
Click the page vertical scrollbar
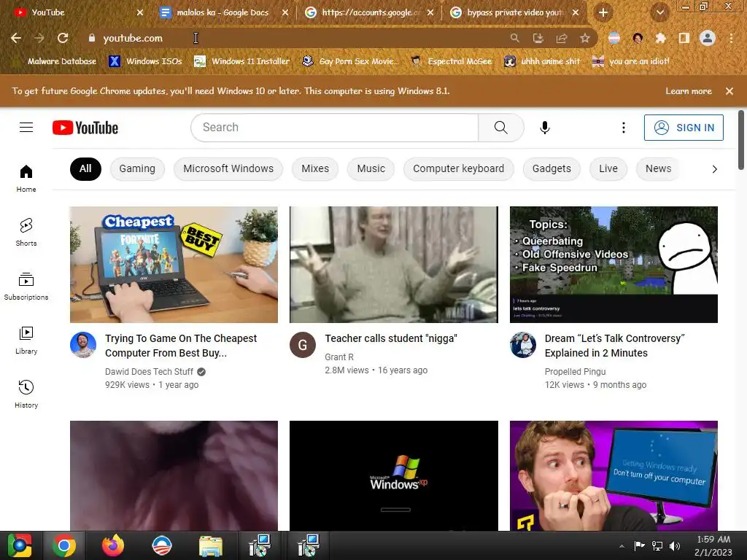741,140
